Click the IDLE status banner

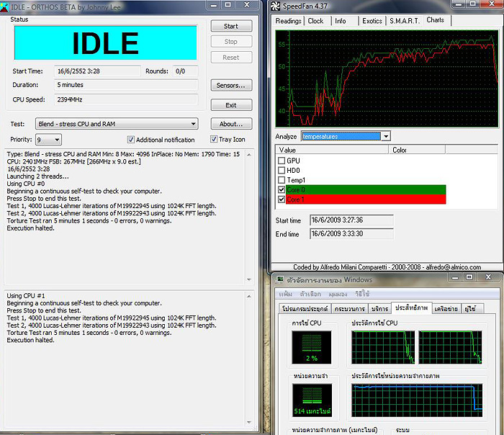(105, 42)
